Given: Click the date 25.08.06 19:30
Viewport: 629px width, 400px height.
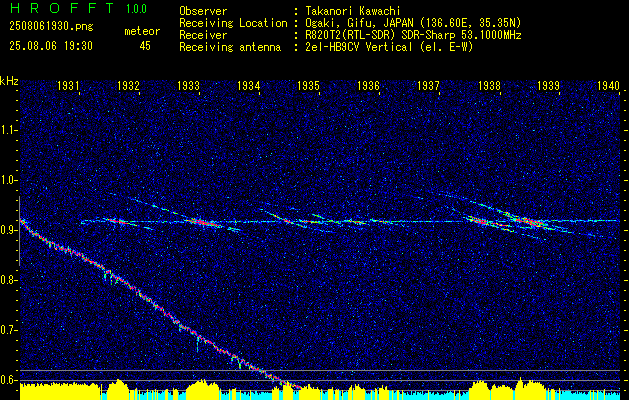Looking at the screenshot, I should tap(51, 46).
